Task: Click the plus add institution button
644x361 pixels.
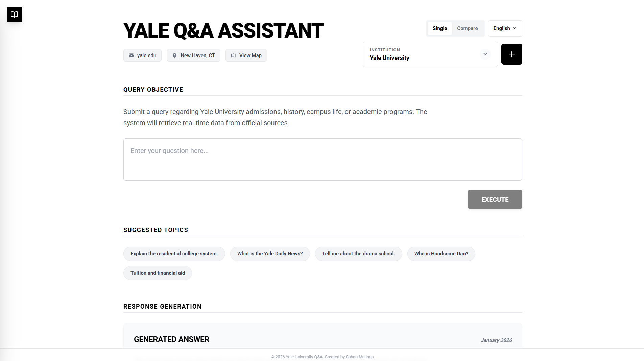Action: point(511,54)
